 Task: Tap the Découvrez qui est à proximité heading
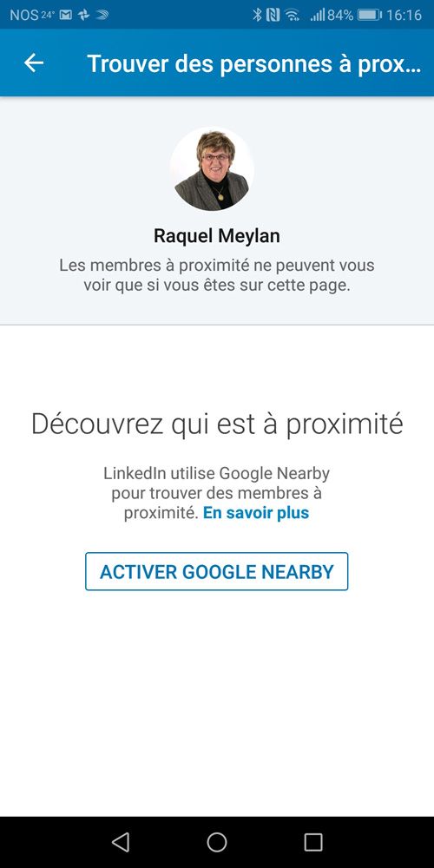216,424
